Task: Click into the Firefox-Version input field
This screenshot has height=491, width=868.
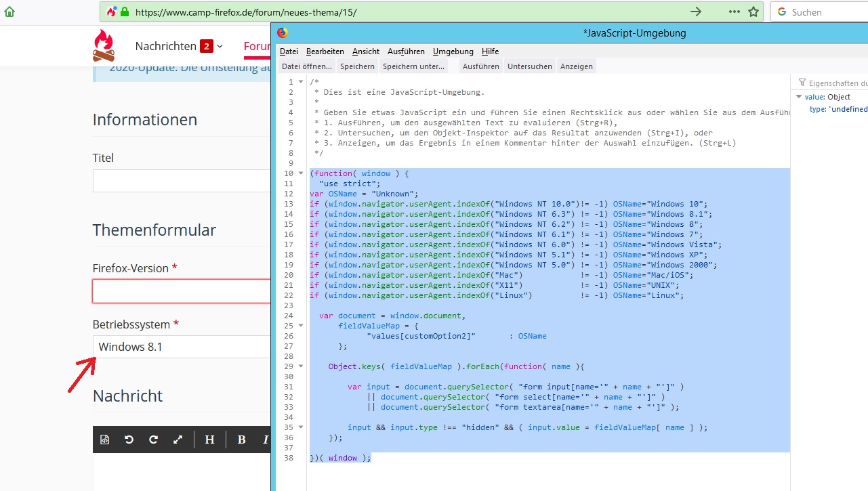Action: [181, 291]
